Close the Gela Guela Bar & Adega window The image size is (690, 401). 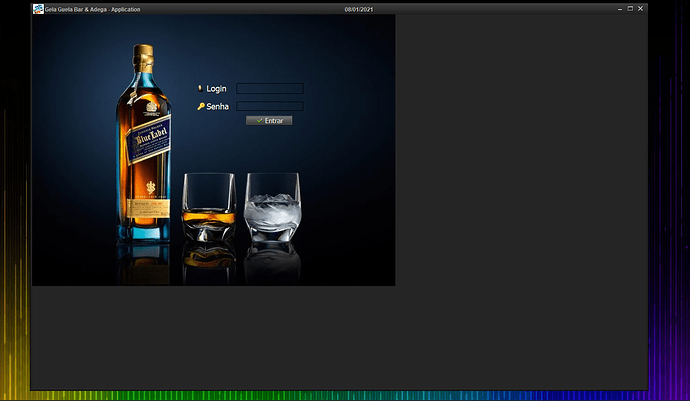click(x=640, y=9)
